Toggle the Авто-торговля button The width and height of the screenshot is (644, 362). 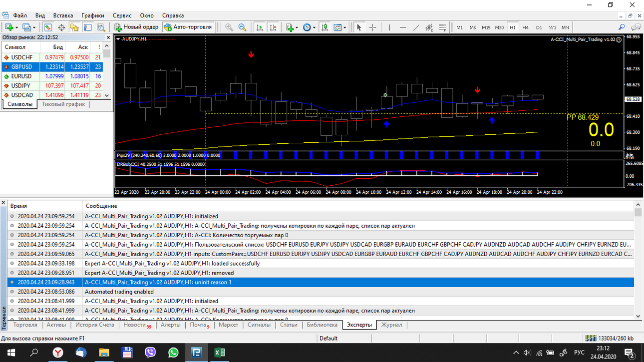pos(188,27)
